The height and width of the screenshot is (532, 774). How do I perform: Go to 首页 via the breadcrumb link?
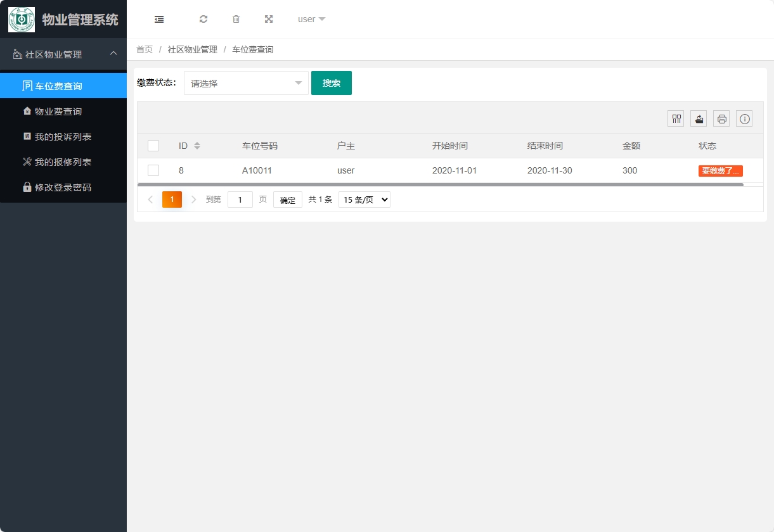pyautogui.click(x=144, y=49)
